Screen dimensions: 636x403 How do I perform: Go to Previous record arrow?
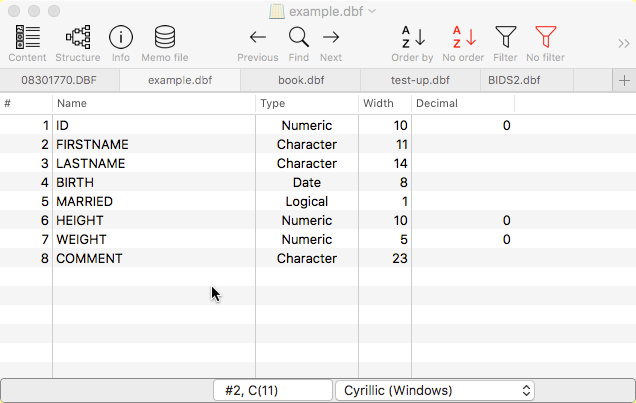[258, 38]
